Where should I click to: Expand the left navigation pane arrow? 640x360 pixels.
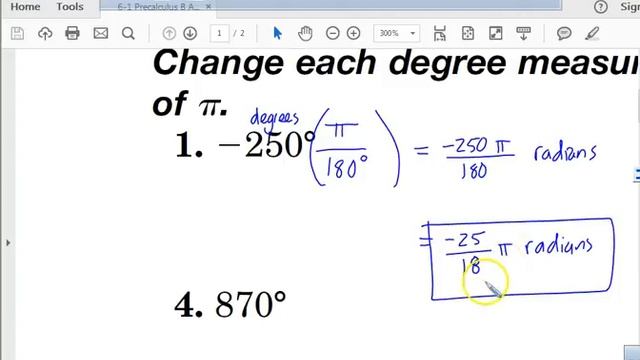click(x=8, y=243)
